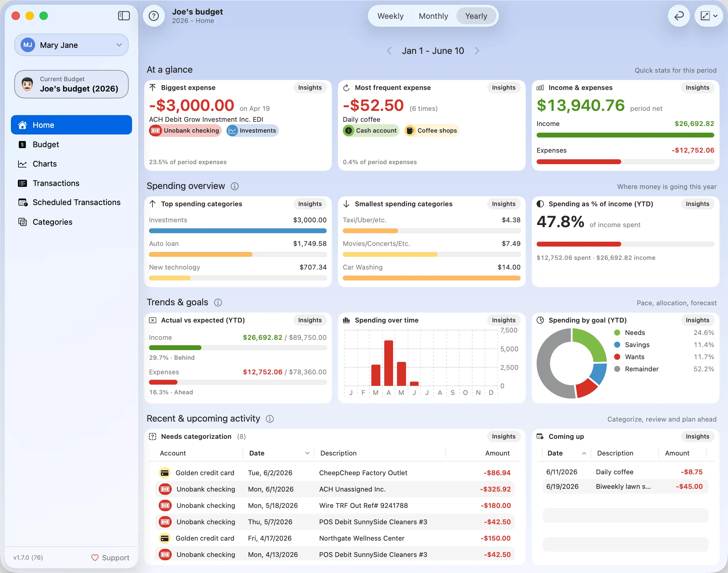Sort by the Description column in Needs categorization
This screenshot has width=728, height=573.
379,453
